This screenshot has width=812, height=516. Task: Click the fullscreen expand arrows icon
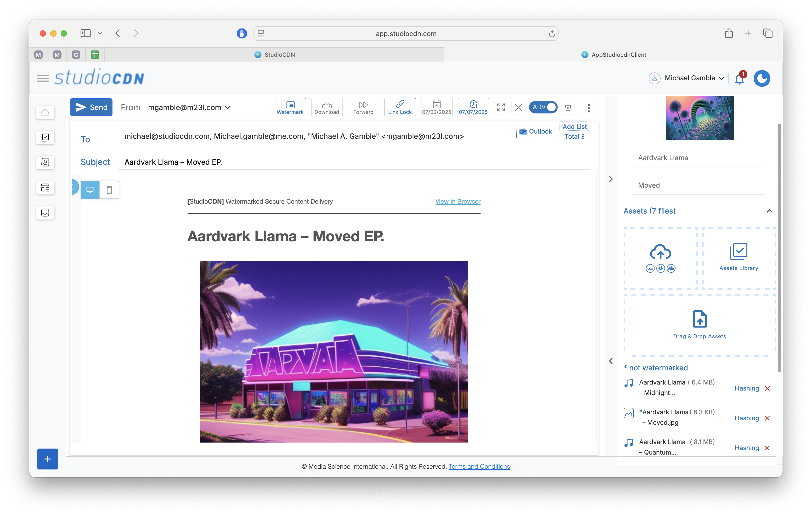point(501,107)
